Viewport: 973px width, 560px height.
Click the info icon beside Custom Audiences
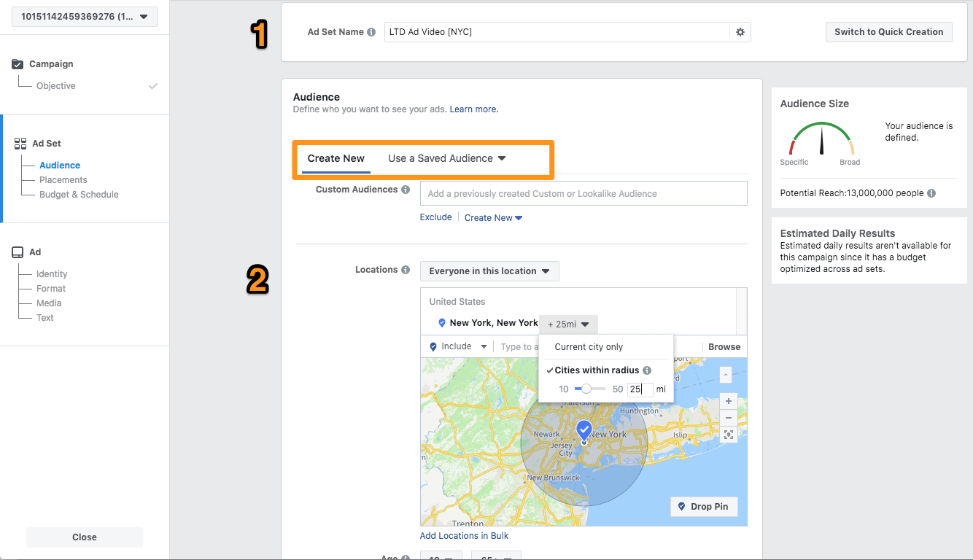405,190
